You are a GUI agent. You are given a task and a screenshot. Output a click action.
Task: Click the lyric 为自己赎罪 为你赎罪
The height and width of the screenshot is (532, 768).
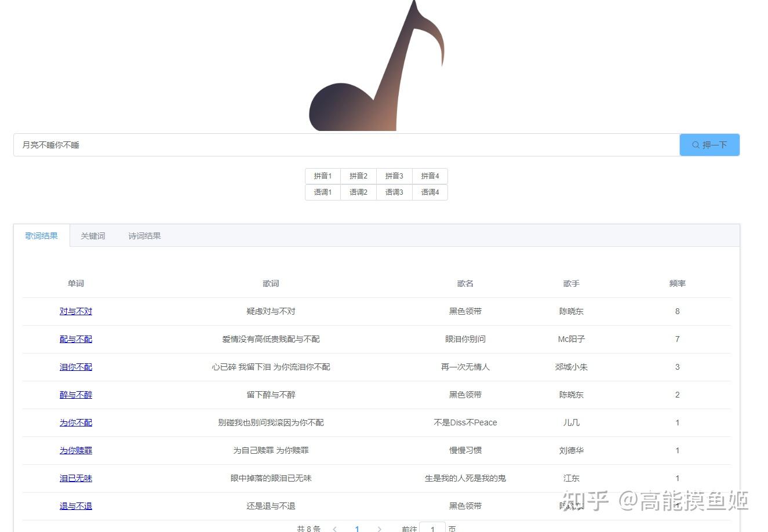point(271,450)
